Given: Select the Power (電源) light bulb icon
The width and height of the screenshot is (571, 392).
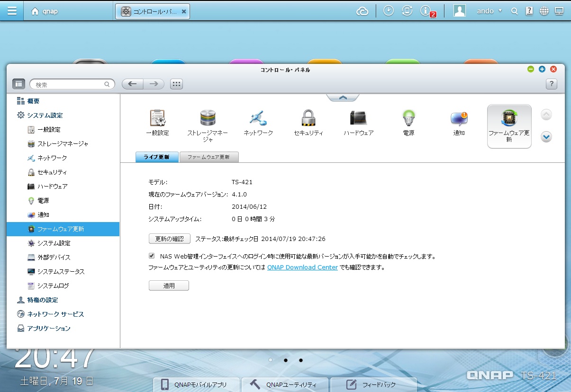Looking at the screenshot, I should [408, 118].
